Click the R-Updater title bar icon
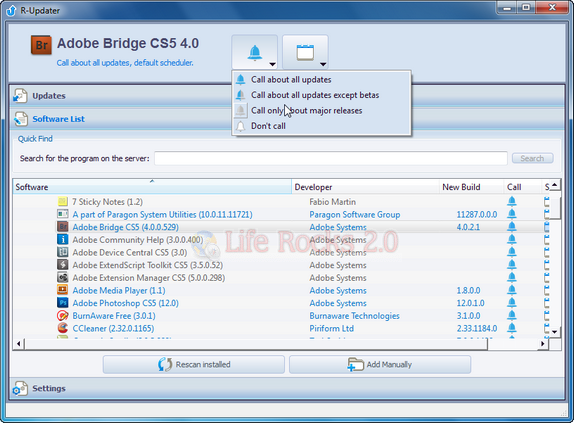This screenshot has width=574, height=423. coord(11,11)
